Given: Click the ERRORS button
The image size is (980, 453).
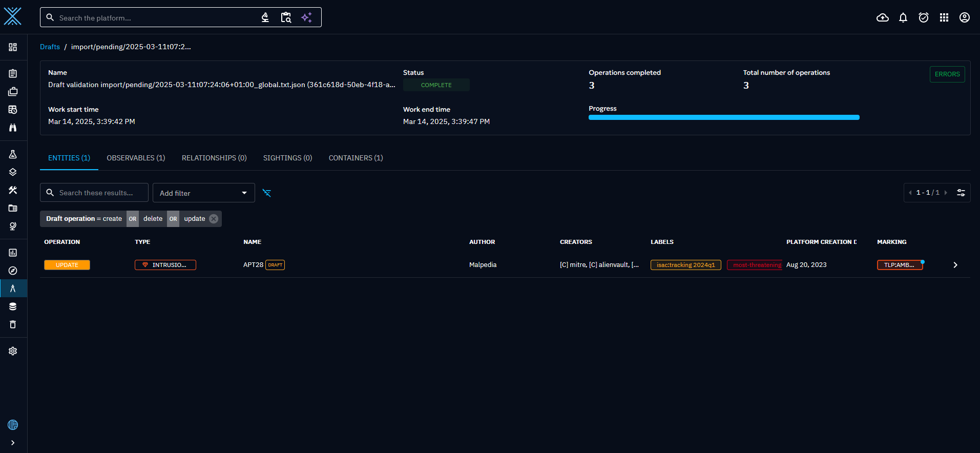Looking at the screenshot, I should click(947, 74).
